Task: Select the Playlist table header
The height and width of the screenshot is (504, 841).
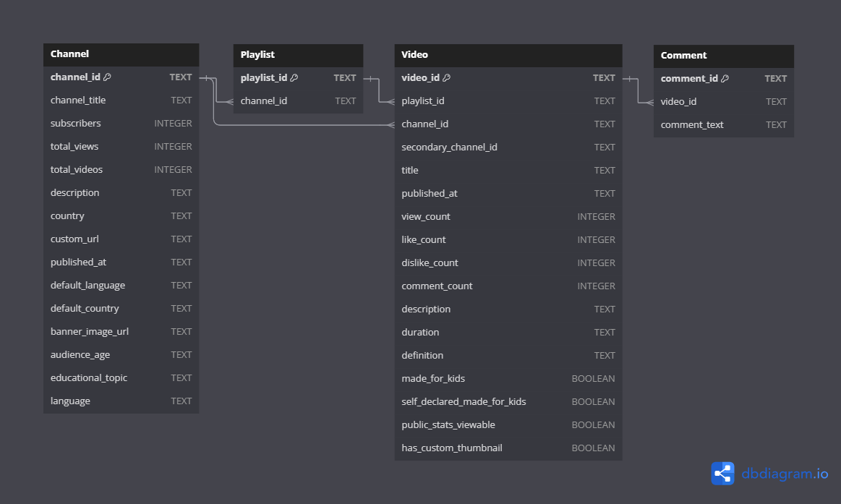Action: coord(298,55)
